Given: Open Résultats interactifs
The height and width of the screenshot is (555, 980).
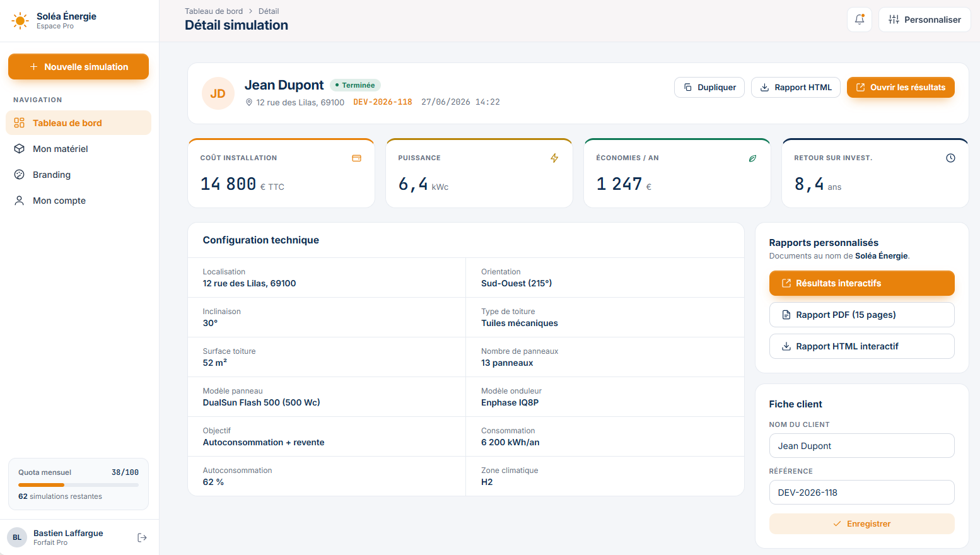Looking at the screenshot, I should tap(862, 283).
